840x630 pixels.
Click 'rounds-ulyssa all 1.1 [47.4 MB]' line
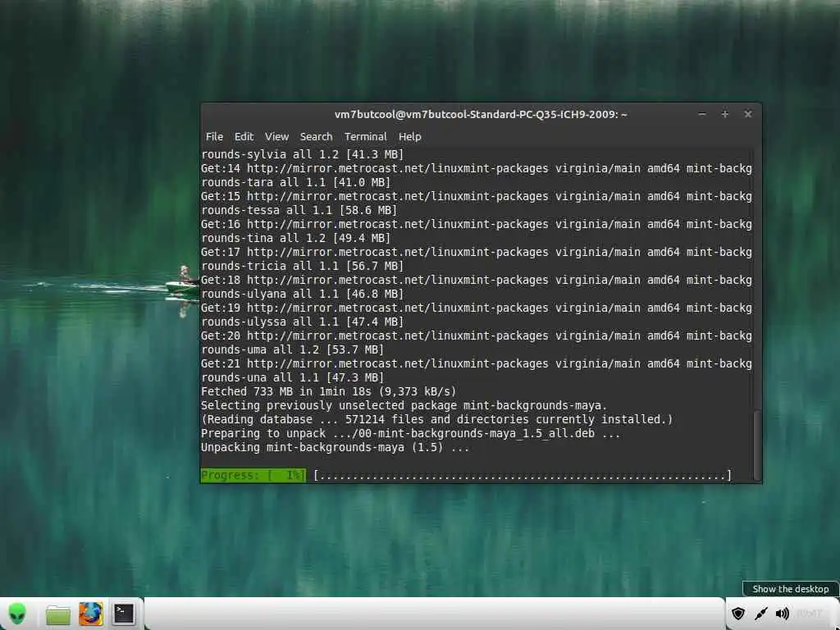pos(302,322)
